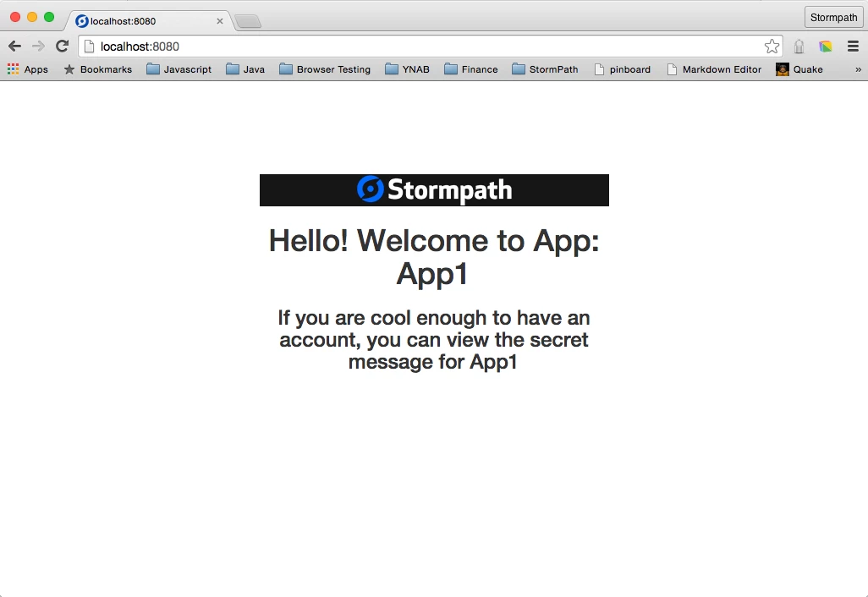
Task: Click the gray extension icon beside the star
Action: tap(799, 47)
